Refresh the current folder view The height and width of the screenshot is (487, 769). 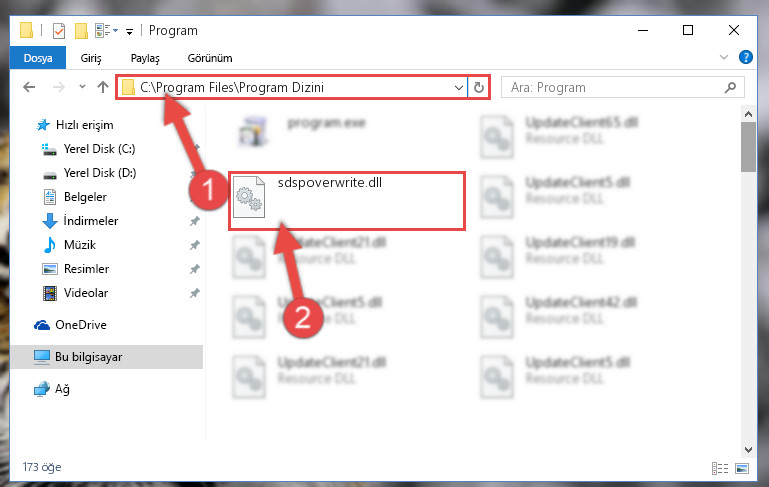(x=479, y=87)
